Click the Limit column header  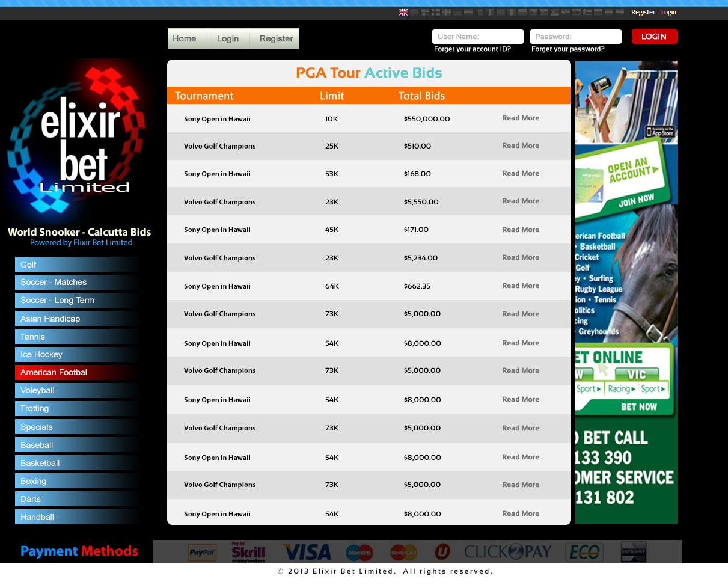(x=332, y=96)
